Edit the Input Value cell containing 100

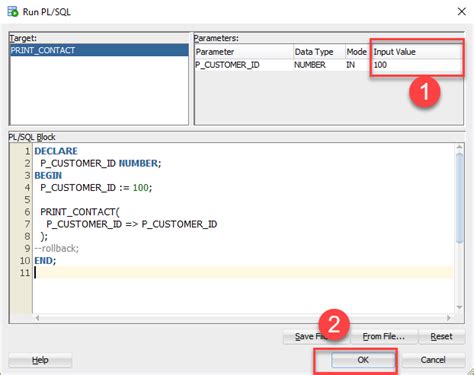[417, 65]
